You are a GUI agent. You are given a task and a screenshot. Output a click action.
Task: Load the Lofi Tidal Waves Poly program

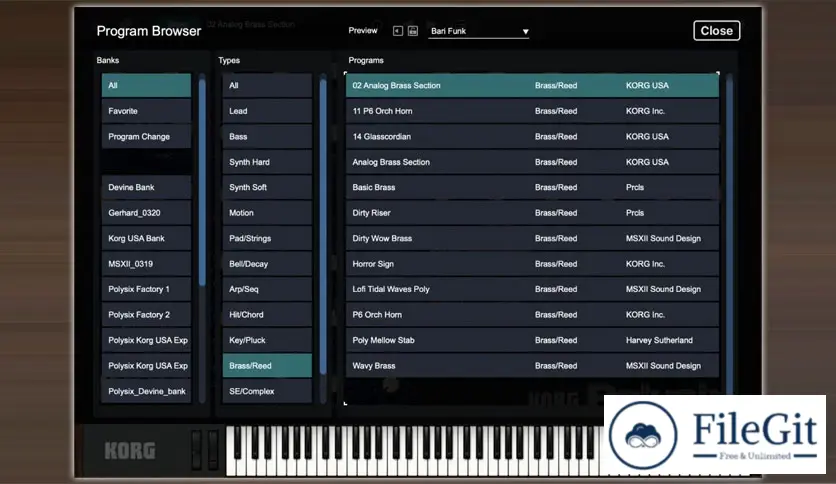532,289
